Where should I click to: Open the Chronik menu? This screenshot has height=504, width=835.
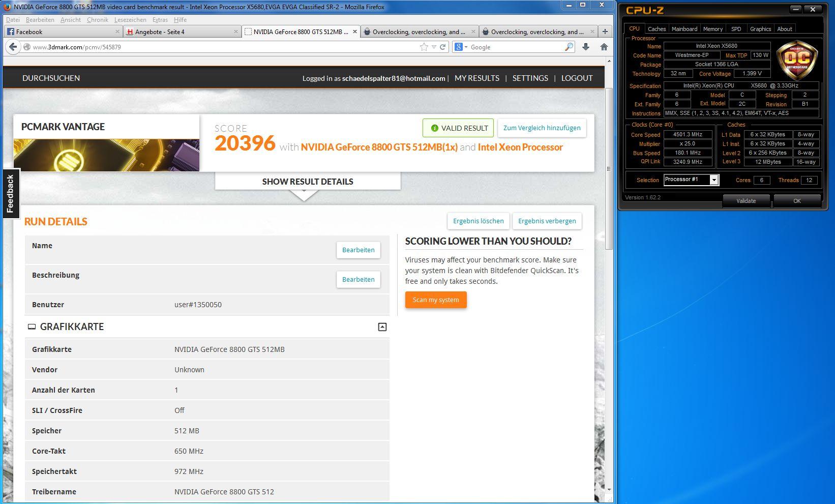98,20
